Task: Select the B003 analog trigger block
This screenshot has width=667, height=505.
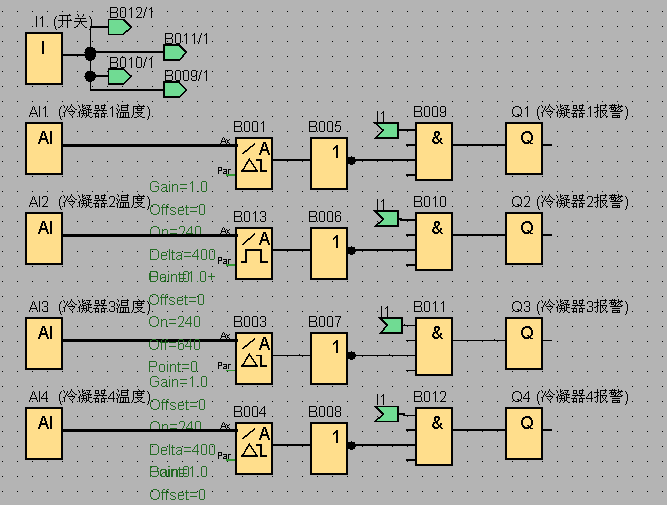Action: (x=254, y=358)
